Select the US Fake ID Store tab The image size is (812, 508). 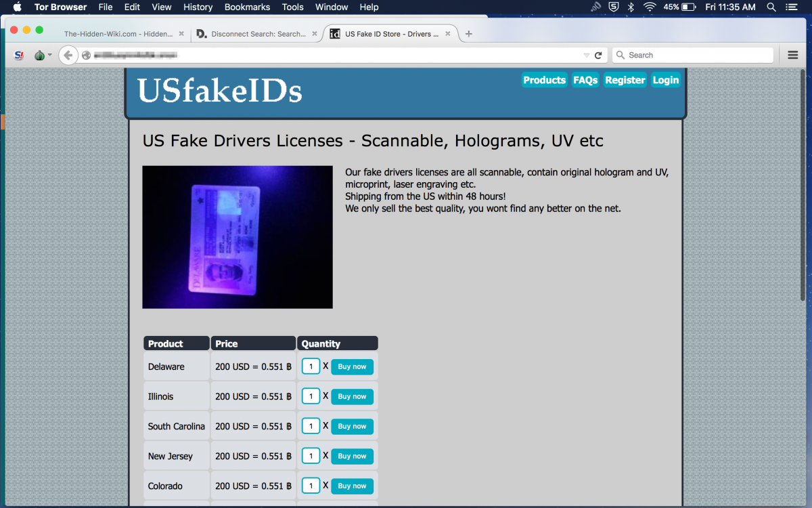coord(392,34)
